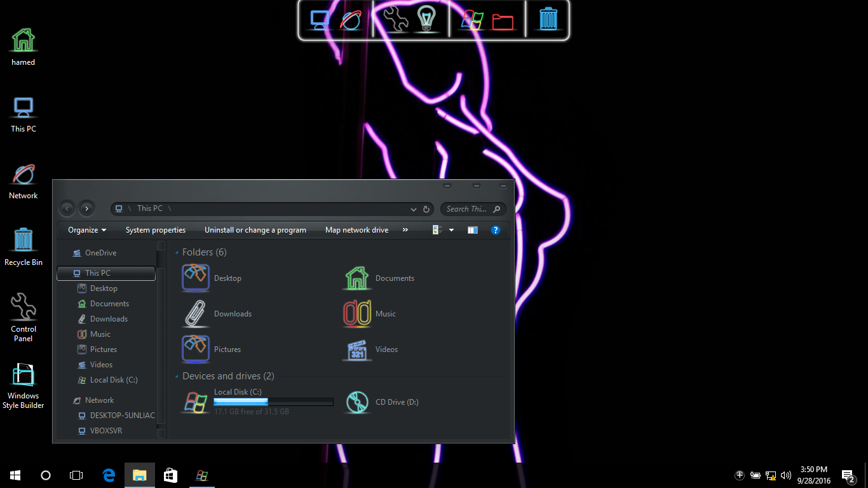Click the Search This PC field
The image size is (868, 488).
pyautogui.click(x=467, y=209)
